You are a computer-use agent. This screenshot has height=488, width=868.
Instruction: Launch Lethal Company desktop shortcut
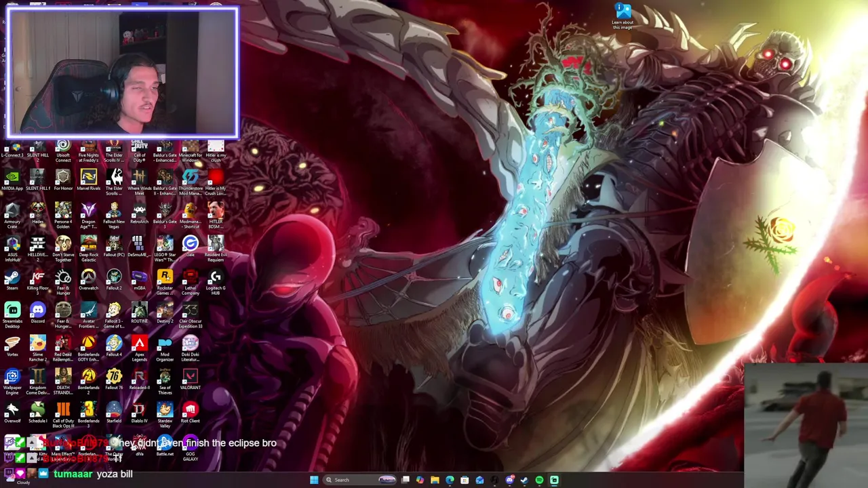tap(190, 281)
